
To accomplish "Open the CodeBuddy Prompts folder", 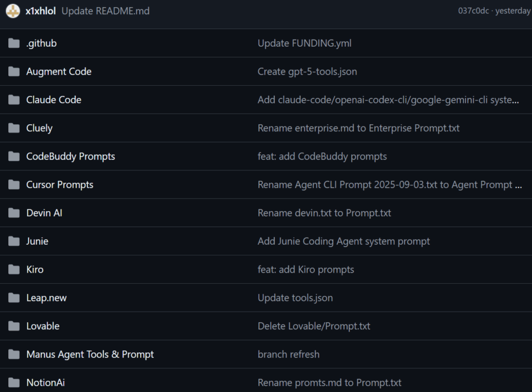I will [70, 157].
